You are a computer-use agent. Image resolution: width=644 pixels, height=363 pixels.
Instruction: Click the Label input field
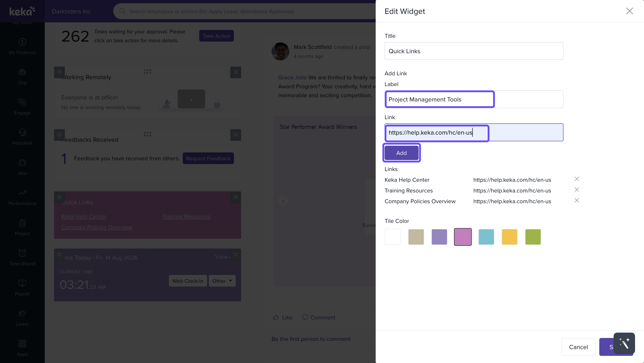point(474,99)
